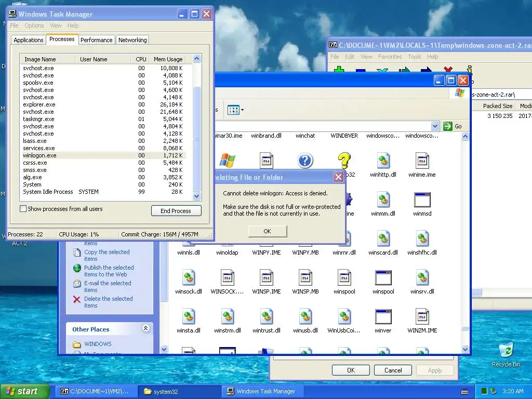Open View menu in Task Manager
Screen dimensions: 532x399
click(x=56, y=25)
